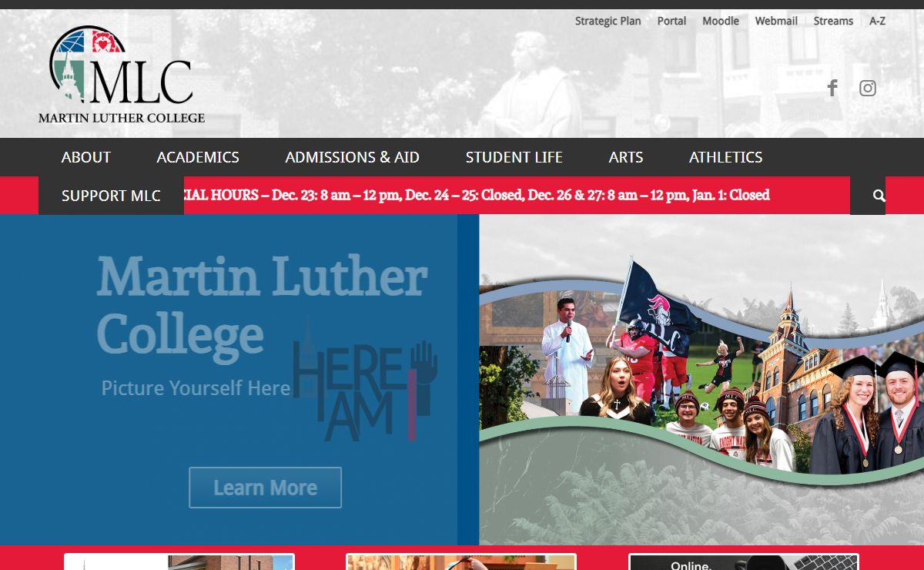Open the Academics menu
Screen dimensions: 924x570
(x=198, y=157)
